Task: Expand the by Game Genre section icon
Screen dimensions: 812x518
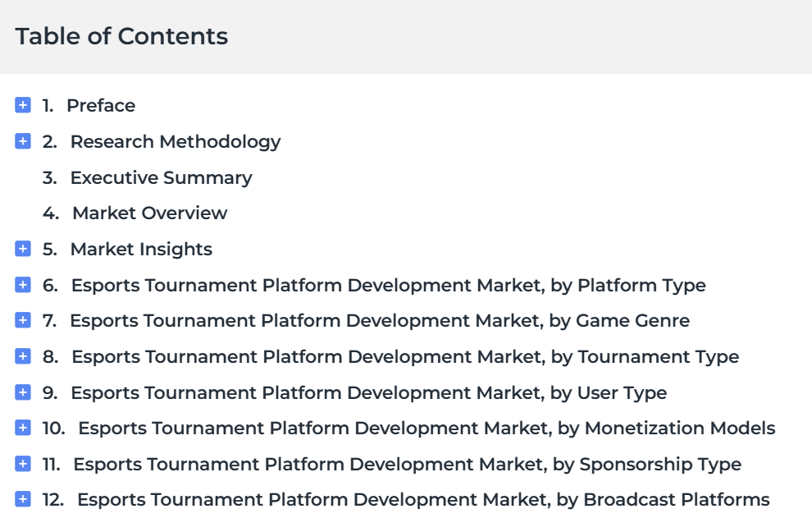Action: (x=23, y=320)
